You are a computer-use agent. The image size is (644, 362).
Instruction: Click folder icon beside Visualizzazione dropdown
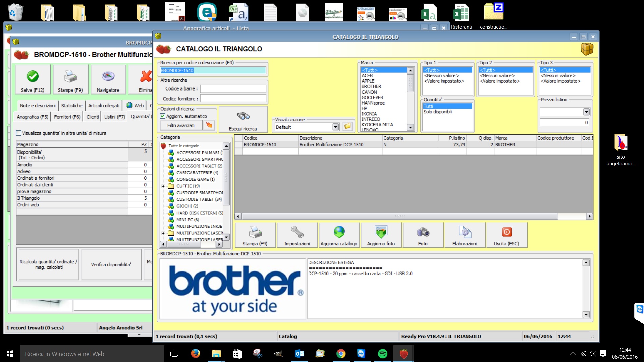(x=347, y=127)
